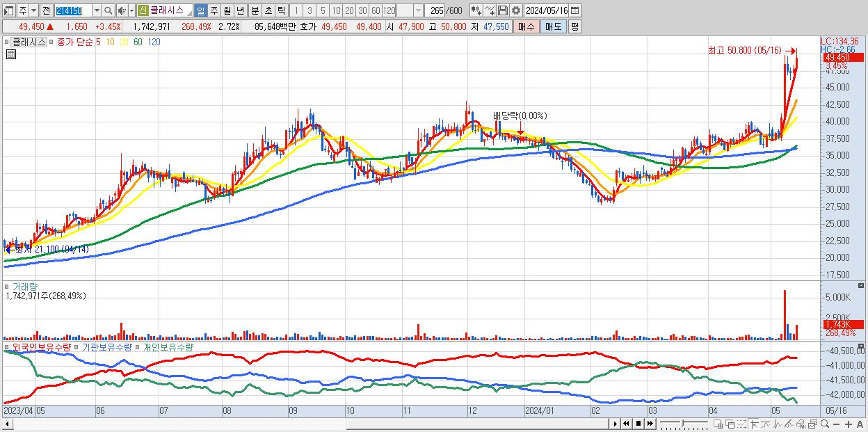
Task: Click the multi-chart stack icon
Action: point(812,424)
